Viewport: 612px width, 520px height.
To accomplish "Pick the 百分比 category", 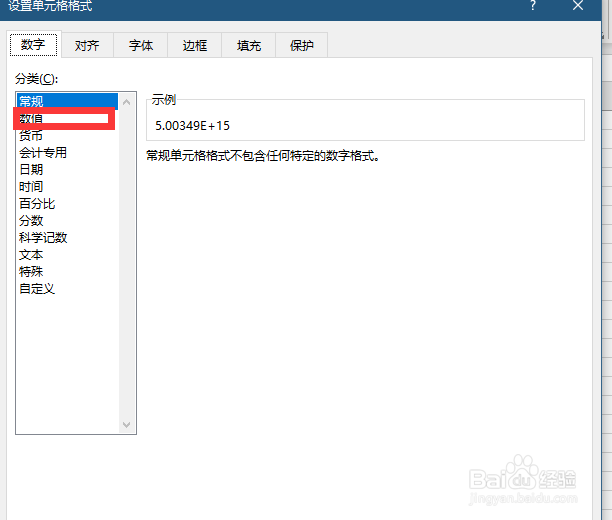I will 67,203.
